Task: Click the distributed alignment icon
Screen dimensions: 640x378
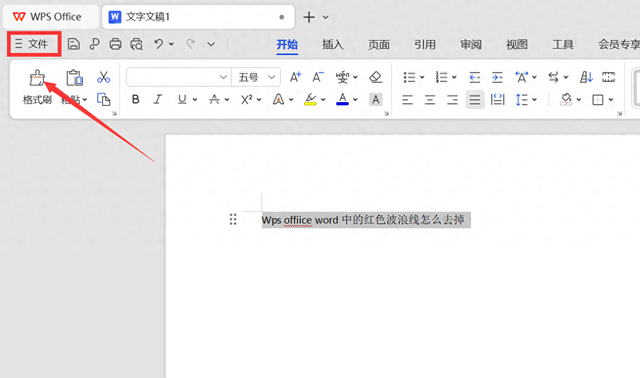Action: [498, 100]
